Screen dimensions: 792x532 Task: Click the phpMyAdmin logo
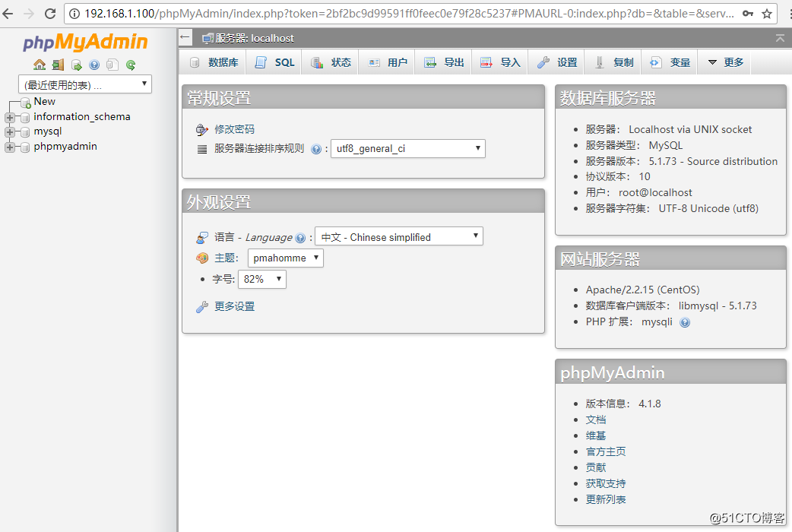(x=85, y=42)
